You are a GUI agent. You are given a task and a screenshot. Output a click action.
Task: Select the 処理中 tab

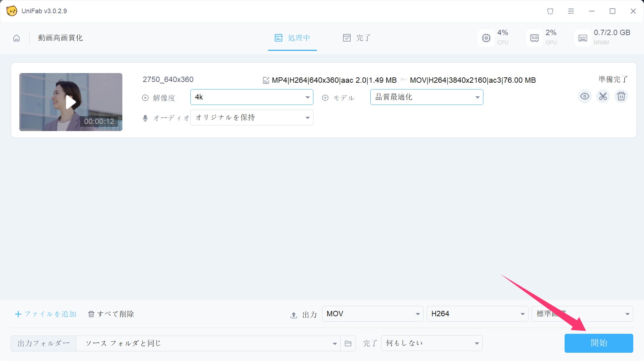pos(292,38)
